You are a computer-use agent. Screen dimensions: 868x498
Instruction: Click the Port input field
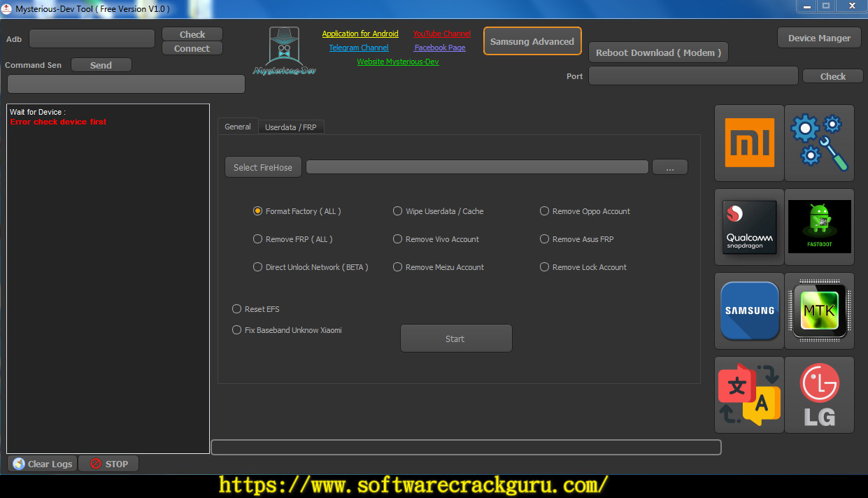click(693, 76)
